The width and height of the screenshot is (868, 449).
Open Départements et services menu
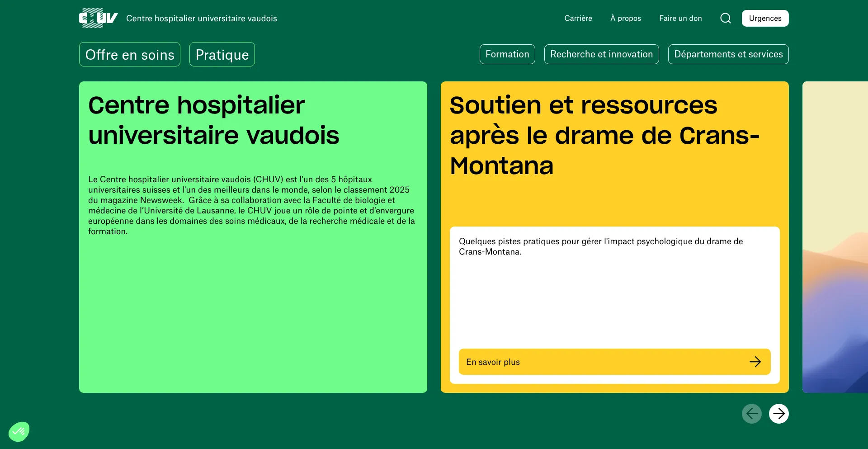pos(728,54)
